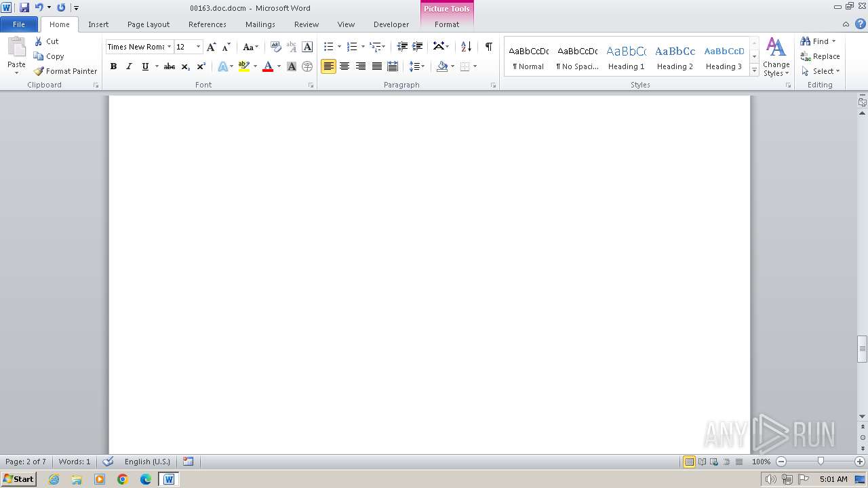Viewport: 868px width, 488px height.
Task: Click vertical scrollbar thumb
Action: (862, 349)
